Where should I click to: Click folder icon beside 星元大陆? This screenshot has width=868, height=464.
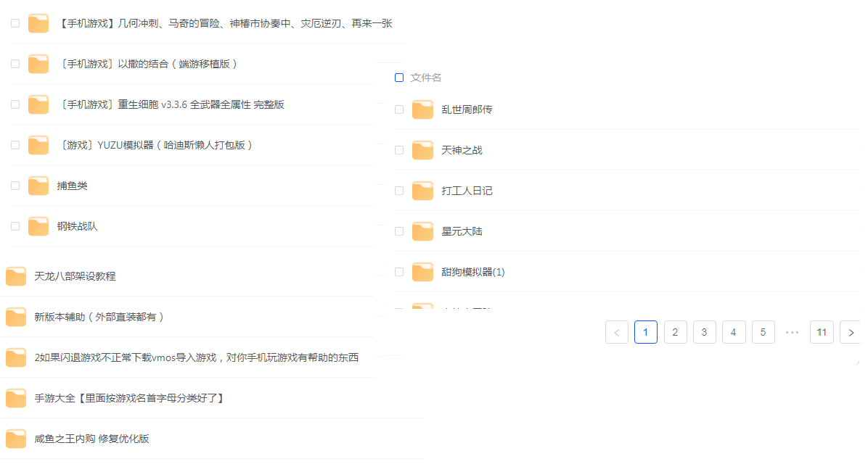click(x=422, y=231)
